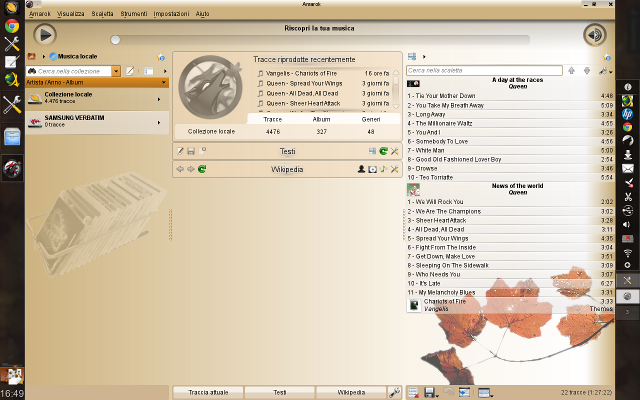The image size is (640, 400).
Task: Open Testi applet settings wrench
Action: tap(394, 151)
